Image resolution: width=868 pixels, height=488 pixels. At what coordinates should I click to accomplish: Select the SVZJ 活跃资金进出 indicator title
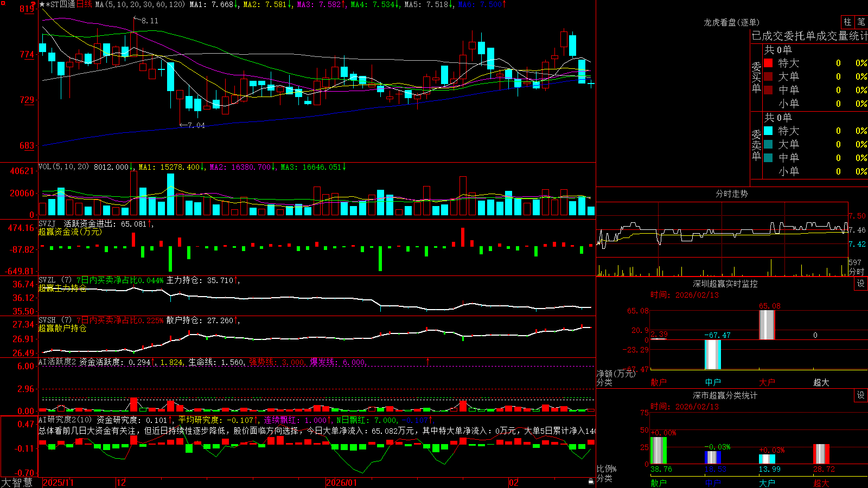(x=78, y=223)
